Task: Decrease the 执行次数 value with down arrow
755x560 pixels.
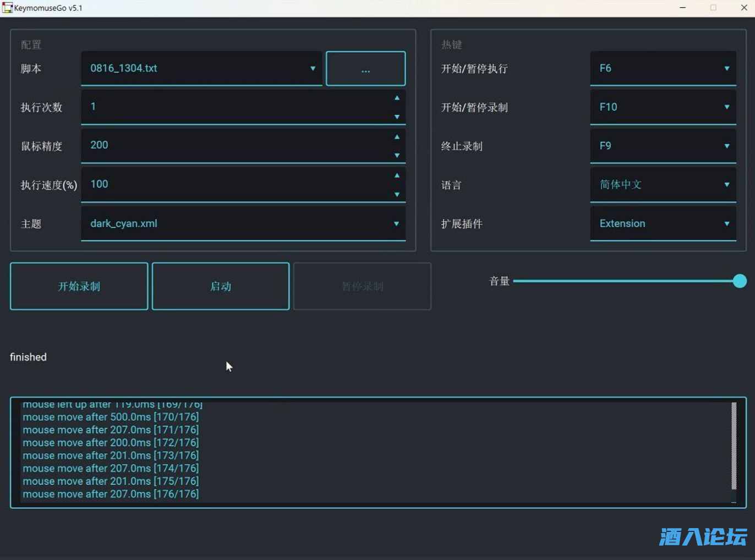Action: point(397,117)
